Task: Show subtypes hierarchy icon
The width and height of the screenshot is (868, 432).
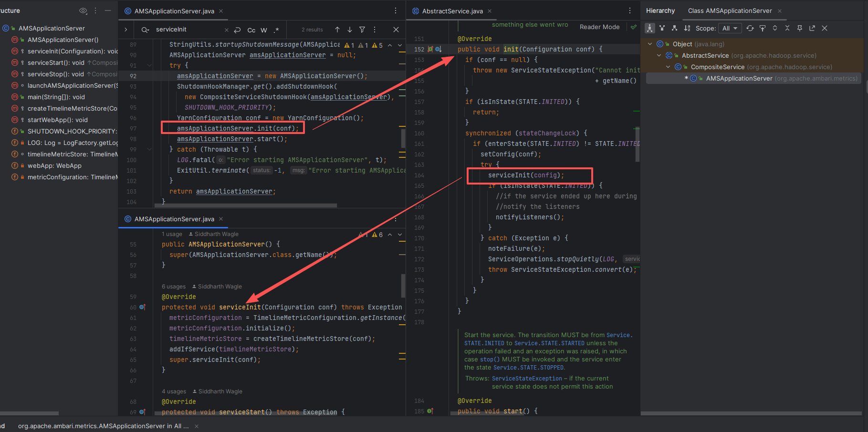Action: click(674, 28)
